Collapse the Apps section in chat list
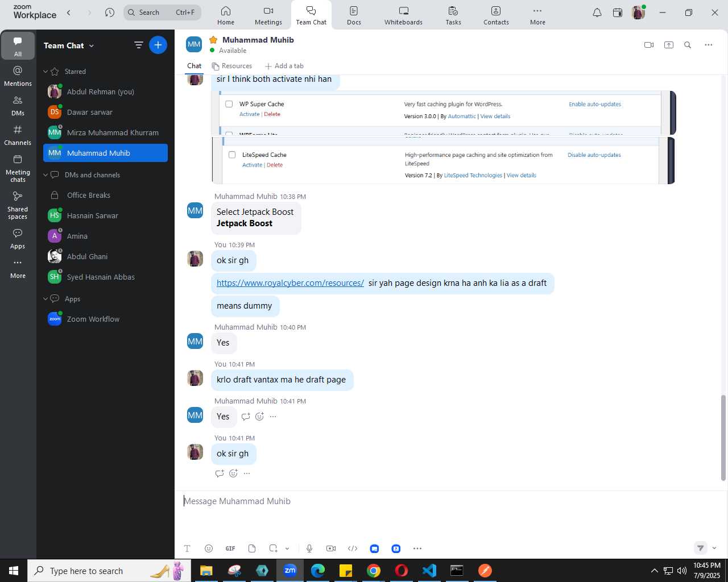The width and height of the screenshot is (728, 582). pyautogui.click(x=45, y=299)
